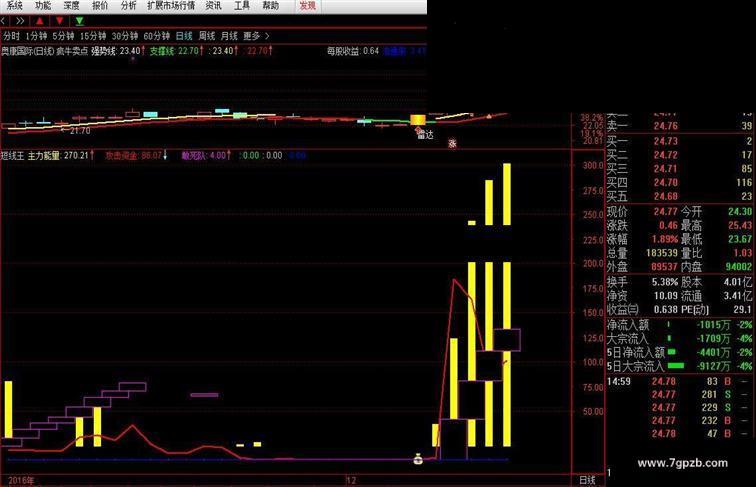Click the red up-triangle icon
756x487 pixels.
click(x=40, y=21)
